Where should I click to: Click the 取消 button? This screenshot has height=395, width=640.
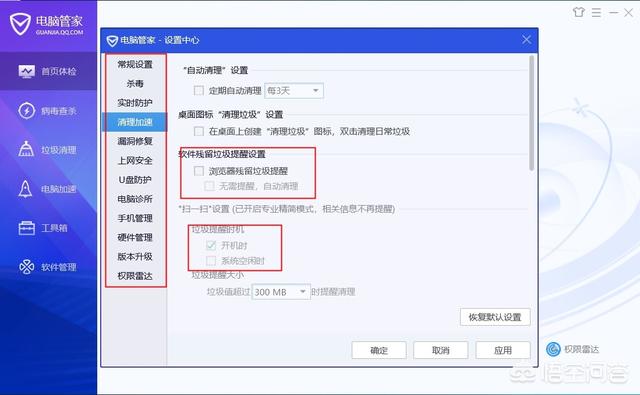point(441,350)
